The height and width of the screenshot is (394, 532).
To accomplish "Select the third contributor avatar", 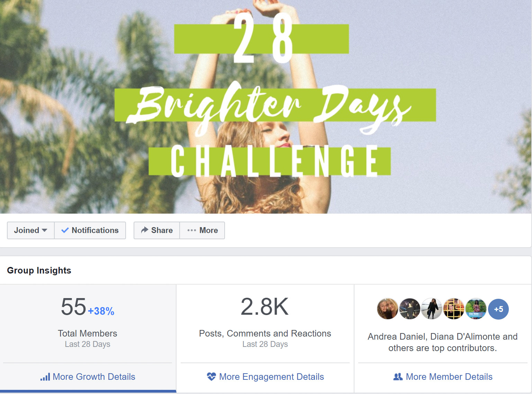I will point(432,309).
